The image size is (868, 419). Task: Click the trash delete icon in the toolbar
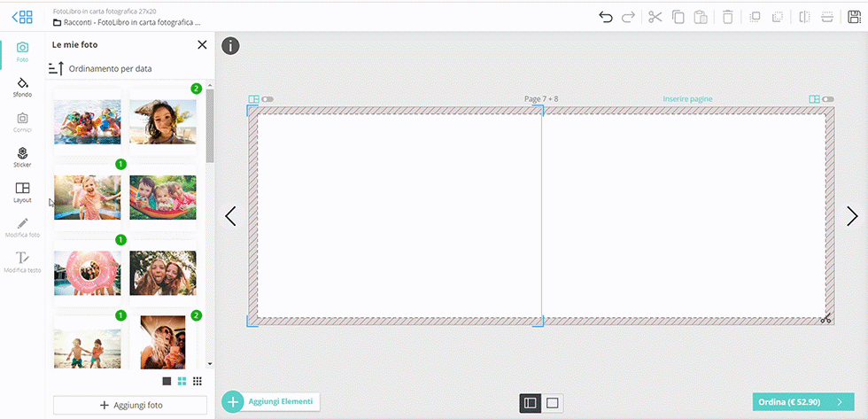[x=727, y=17]
